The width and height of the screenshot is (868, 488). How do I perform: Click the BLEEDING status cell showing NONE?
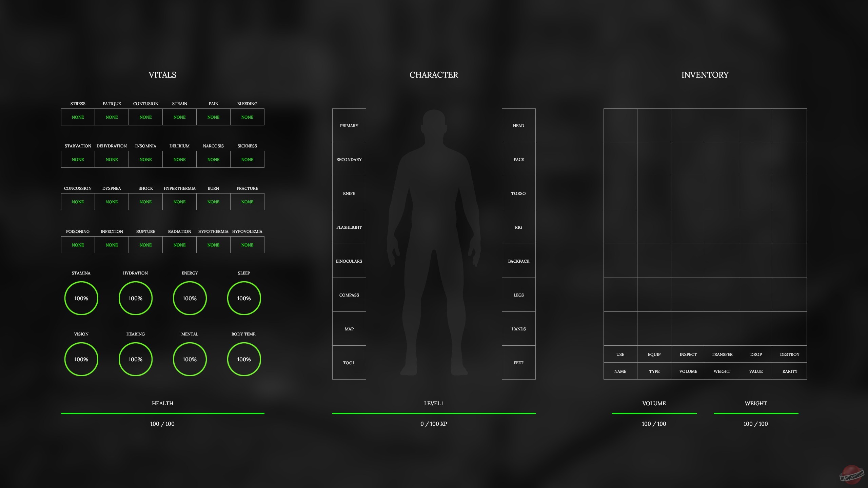point(247,117)
